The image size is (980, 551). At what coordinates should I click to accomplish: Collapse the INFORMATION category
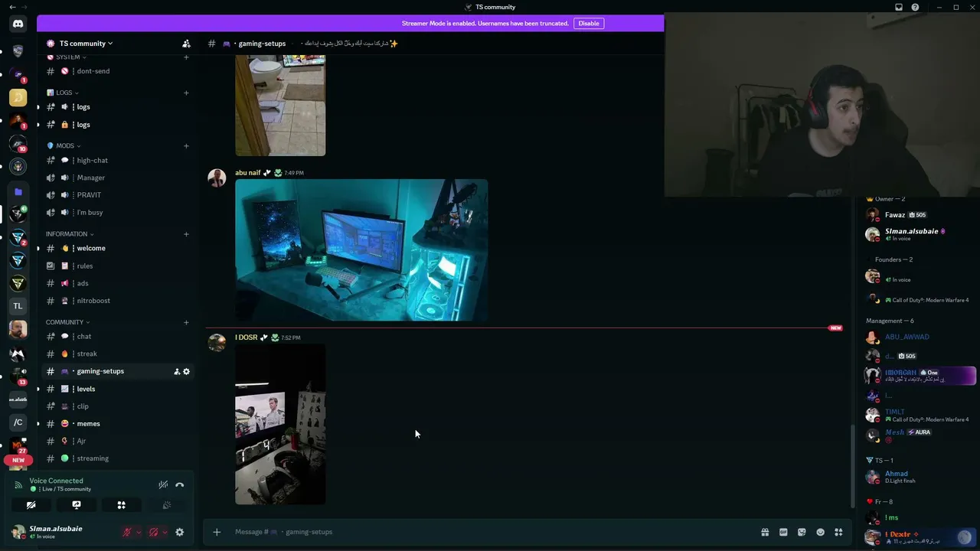tap(70, 233)
